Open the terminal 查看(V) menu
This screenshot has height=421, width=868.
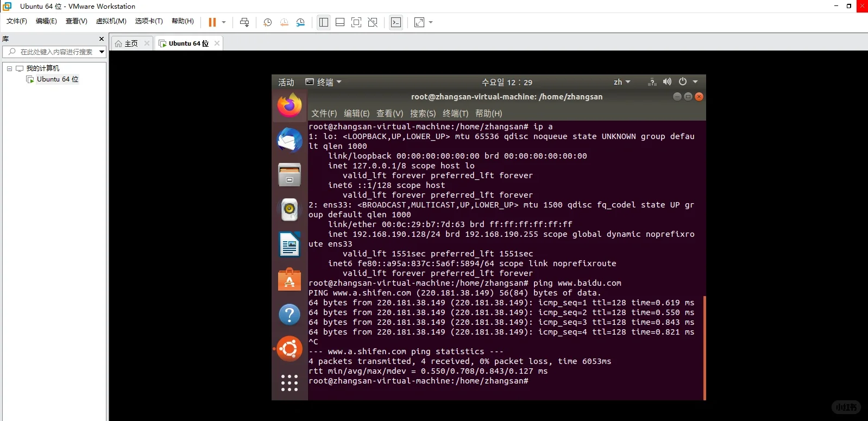[390, 114]
